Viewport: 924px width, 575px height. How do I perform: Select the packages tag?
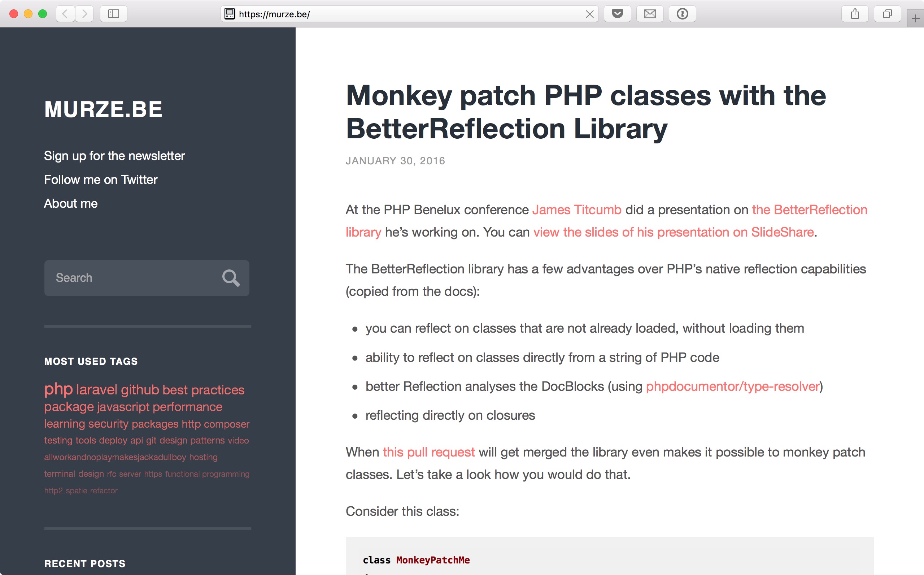155,424
